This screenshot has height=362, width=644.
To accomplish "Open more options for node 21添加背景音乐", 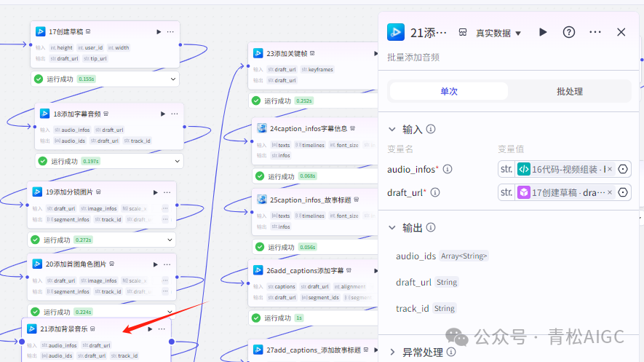I will pos(162,329).
